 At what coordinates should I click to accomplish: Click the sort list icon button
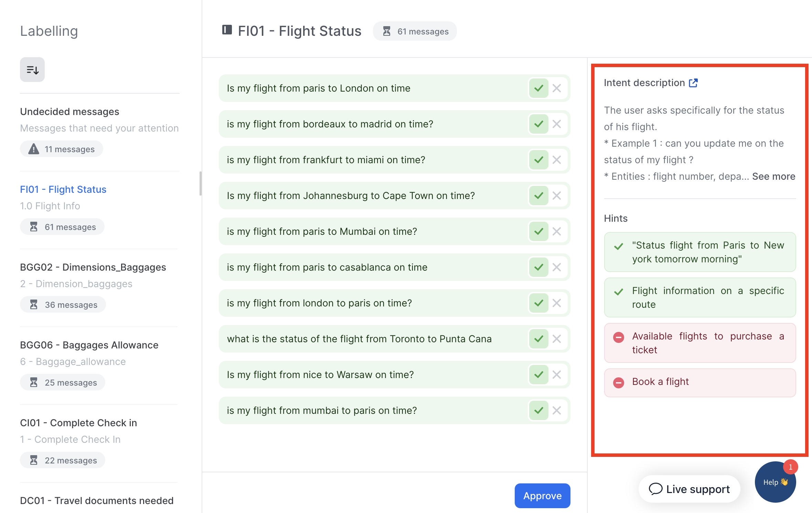point(32,70)
